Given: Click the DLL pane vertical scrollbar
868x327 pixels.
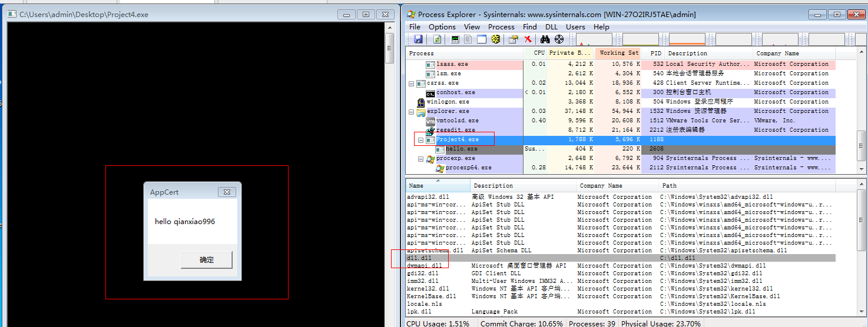Looking at the screenshot, I should (862, 248).
